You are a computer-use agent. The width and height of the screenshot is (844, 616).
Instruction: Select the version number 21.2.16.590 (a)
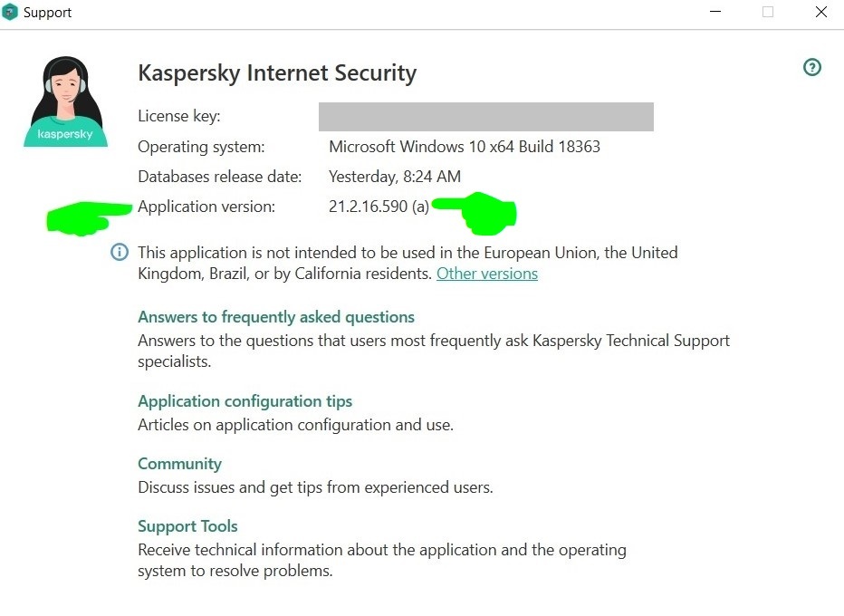click(379, 207)
